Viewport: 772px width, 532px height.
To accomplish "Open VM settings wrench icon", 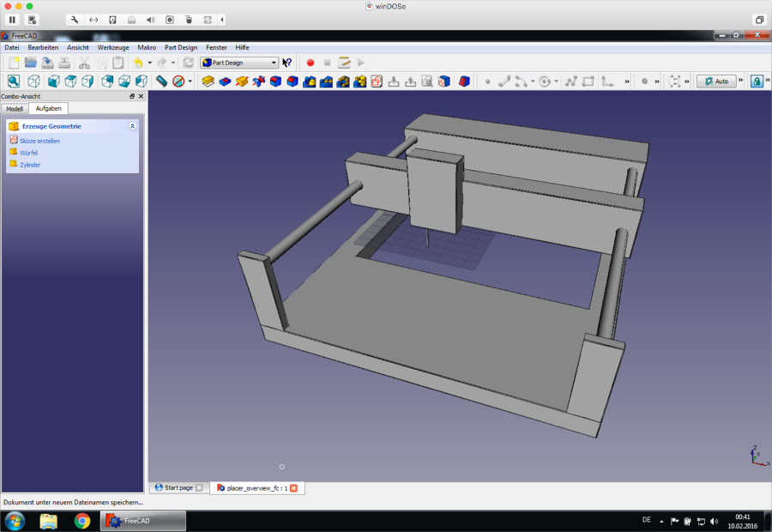I will (75, 20).
